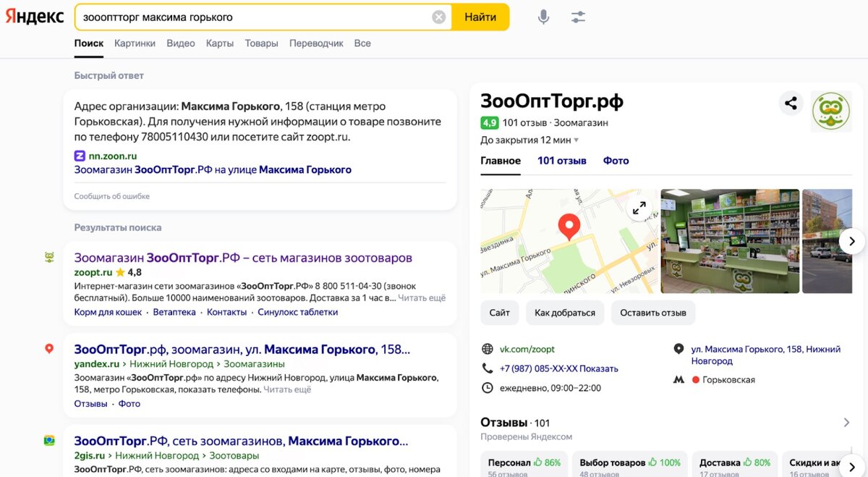868x477 pixels.
Task: Expand closing time 'До закрытия 12 мин'
Action: (529, 140)
